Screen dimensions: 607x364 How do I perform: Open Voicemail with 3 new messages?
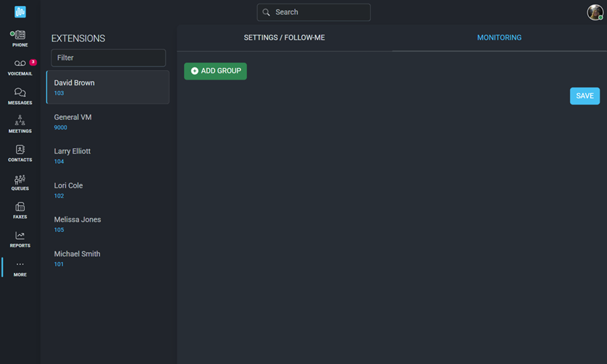[20, 67]
